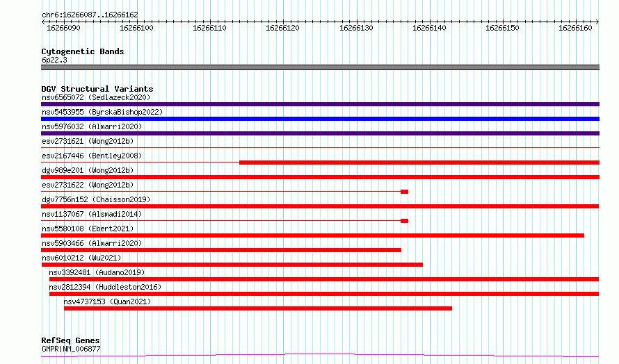Click variant label nsv5580108 (Ebert2021)

[x=88, y=229]
